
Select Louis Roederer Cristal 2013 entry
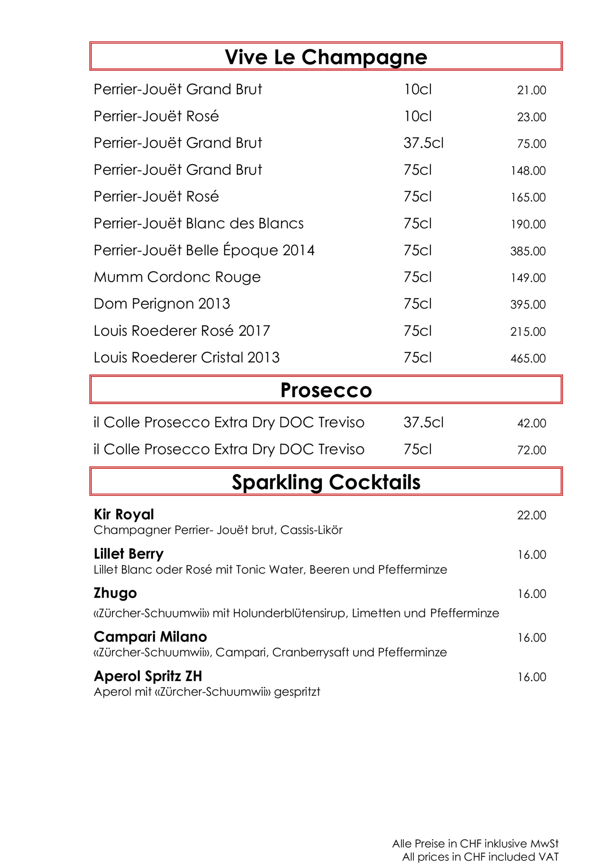coord(320,358)
